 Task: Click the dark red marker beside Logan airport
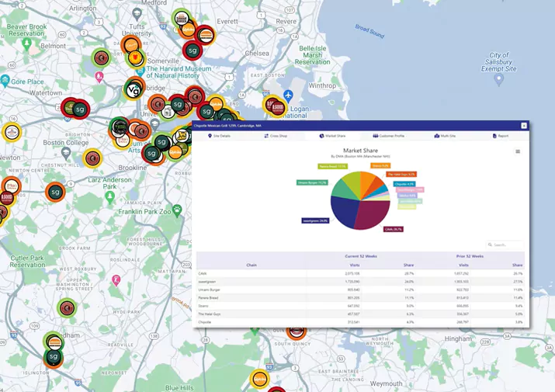278,107
